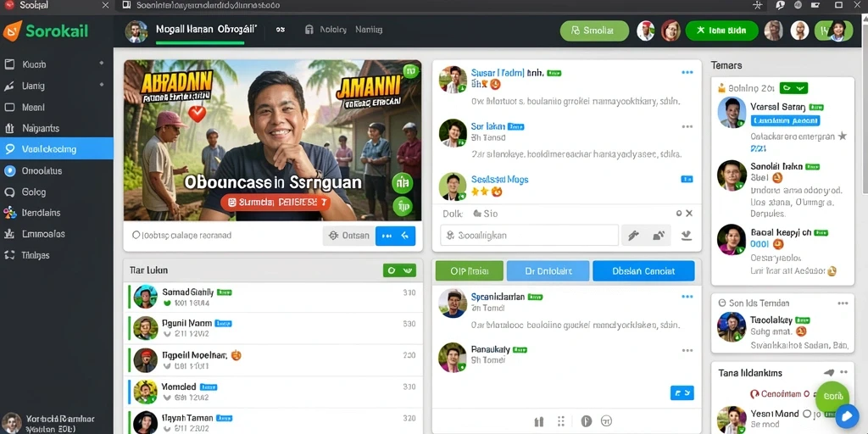Click the pen icon beside Sooailrigkan field
868x434 pixels.
pyautogui.click(x=633, y=236)
